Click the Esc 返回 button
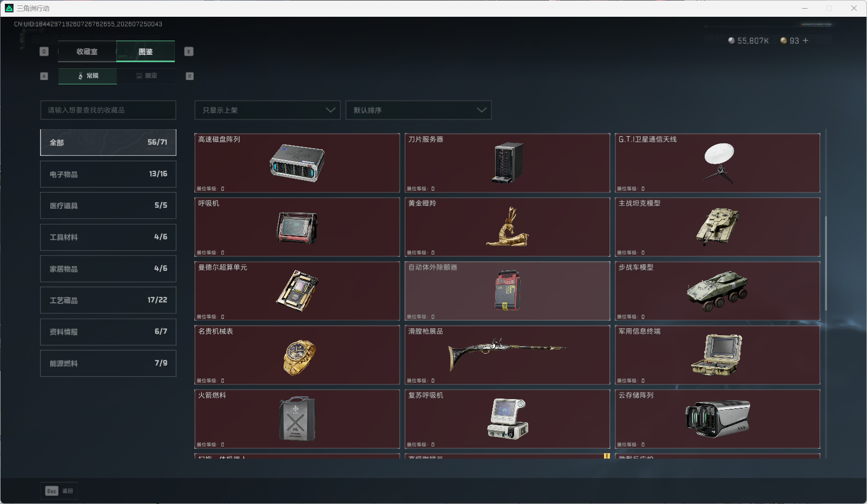 [x=59, y=490]
